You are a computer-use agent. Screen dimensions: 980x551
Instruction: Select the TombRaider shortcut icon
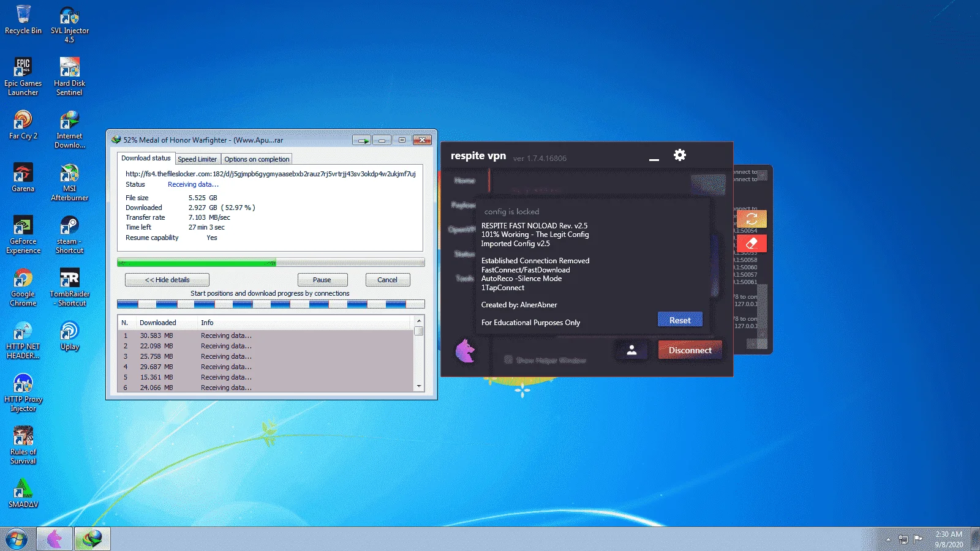pyautogui.click(x=69, y=287)
